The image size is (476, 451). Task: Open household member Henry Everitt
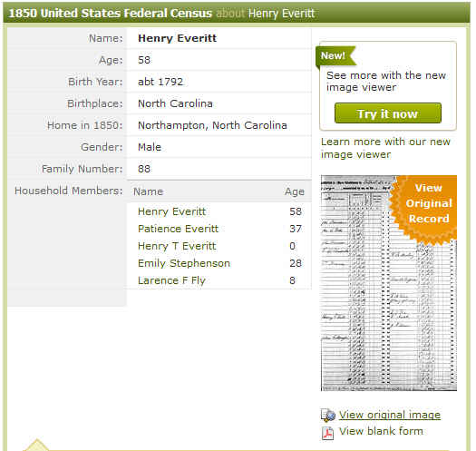coord(171,211)
